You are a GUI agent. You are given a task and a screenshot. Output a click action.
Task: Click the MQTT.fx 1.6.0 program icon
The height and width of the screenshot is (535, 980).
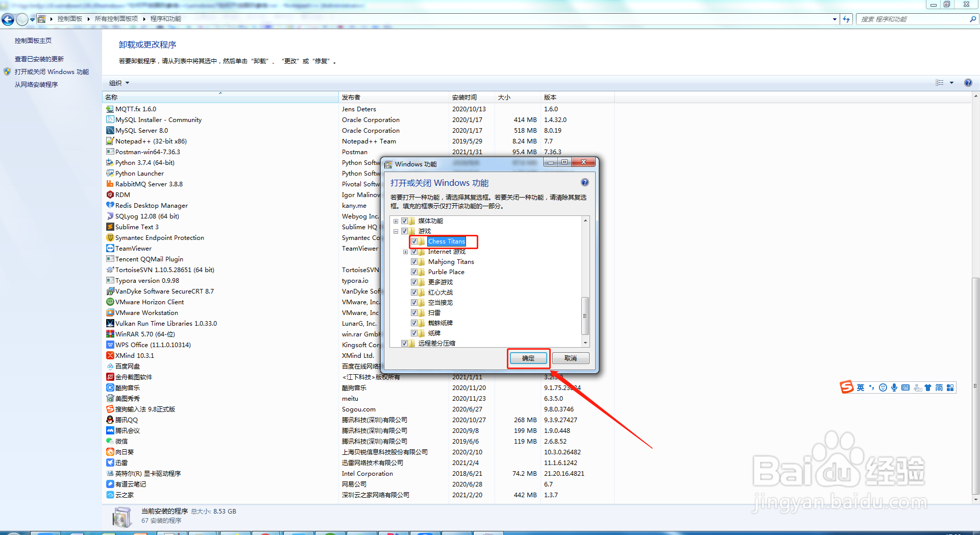pos(110,109)
